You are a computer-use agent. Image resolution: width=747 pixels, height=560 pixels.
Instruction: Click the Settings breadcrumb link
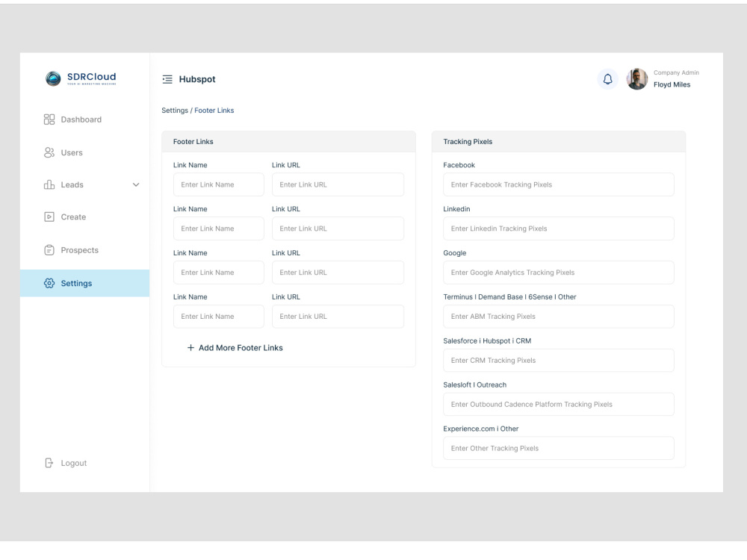[175, 111]
